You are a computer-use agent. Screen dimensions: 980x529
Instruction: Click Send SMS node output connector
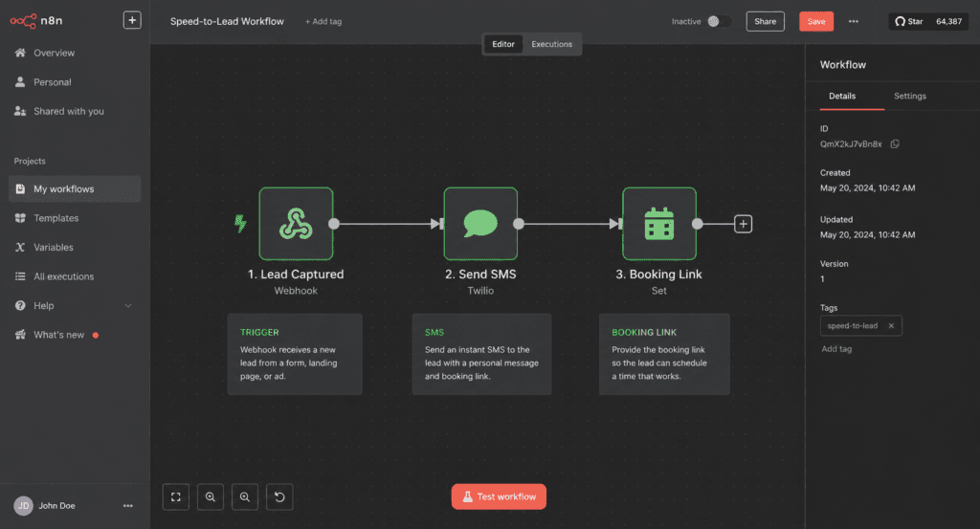point(519,224)
